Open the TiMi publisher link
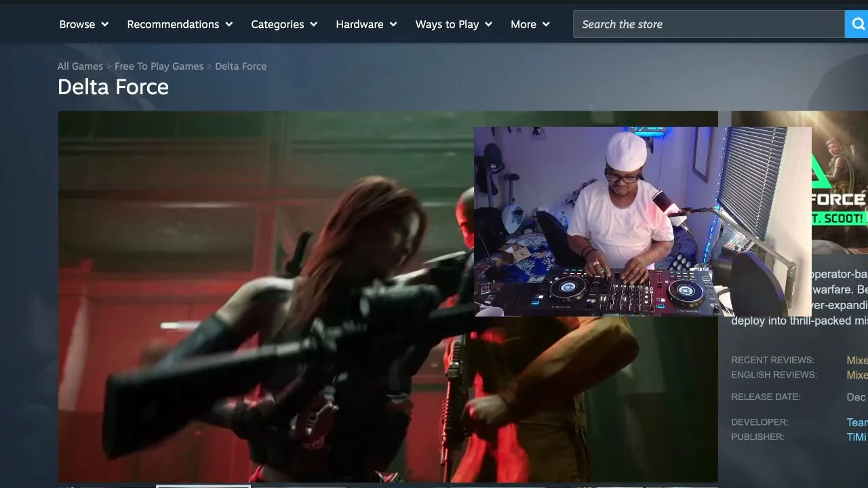Viewport: 868px width, 488px height. pyautogui.click(x=856, y=437)
